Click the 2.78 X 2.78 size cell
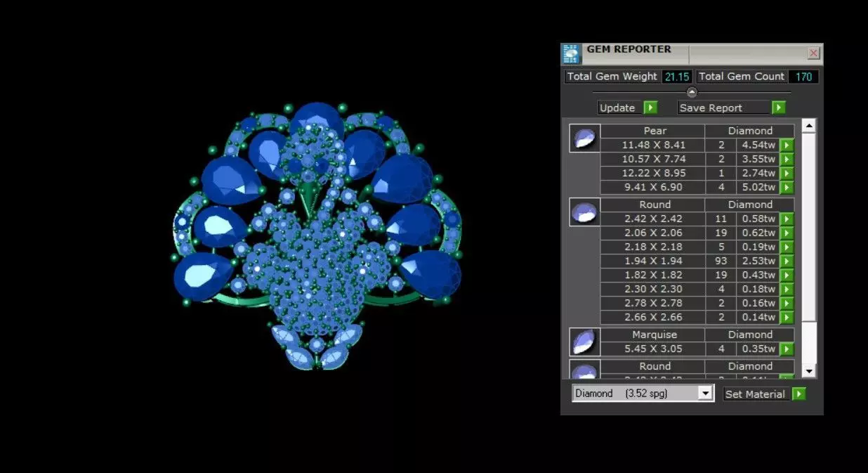Image resolution: width=868 pixels, height=473 pixels. click(655, 303)
